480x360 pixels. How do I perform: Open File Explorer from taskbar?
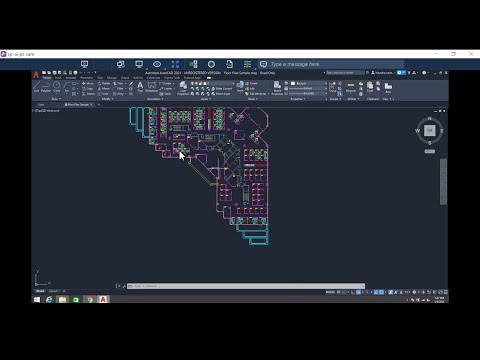[x=62, y=299]
